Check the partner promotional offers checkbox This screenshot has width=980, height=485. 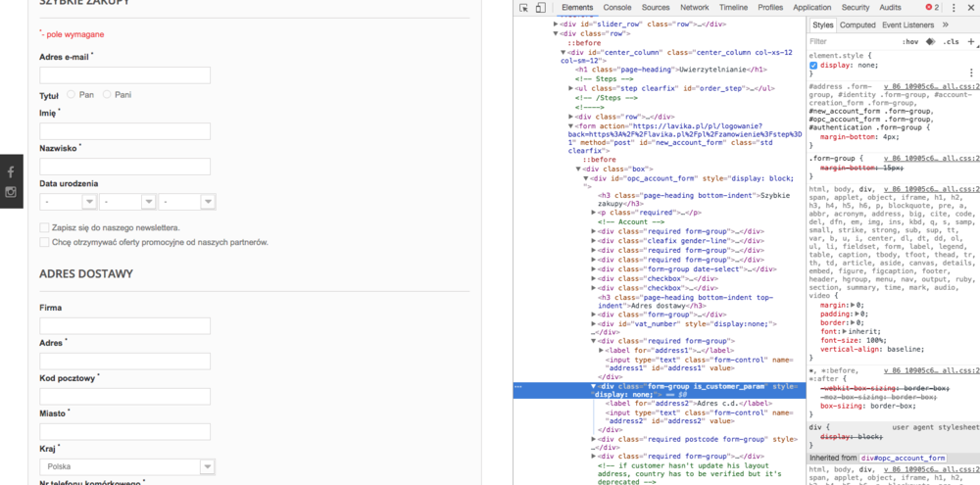pos(44,242)
